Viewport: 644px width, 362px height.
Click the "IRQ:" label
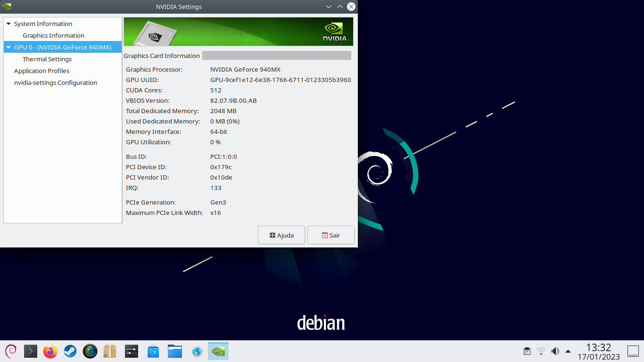coord(132,188)
